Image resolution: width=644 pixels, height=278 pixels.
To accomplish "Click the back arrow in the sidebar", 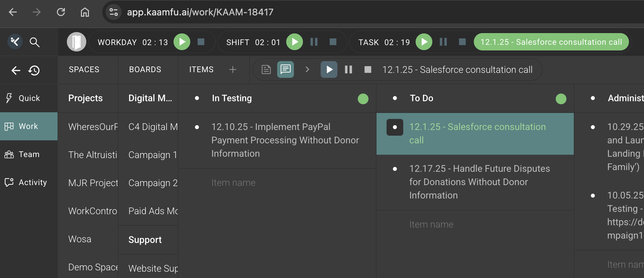I will coord(16,71).
